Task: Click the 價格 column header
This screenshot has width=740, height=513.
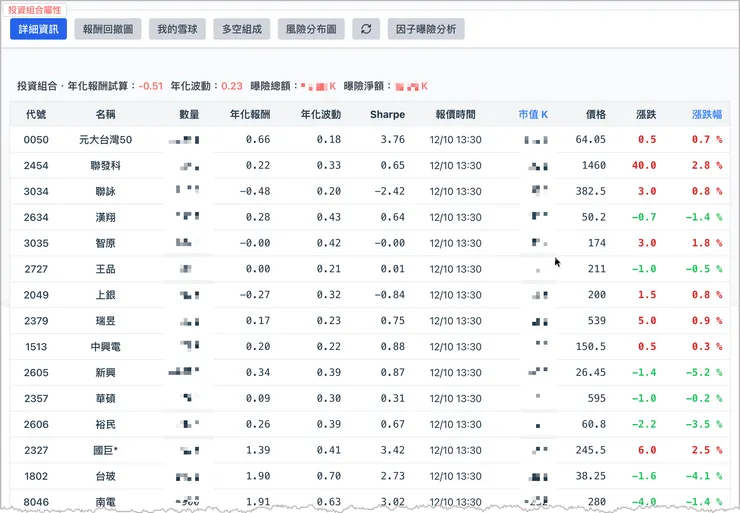Action: 596,114
